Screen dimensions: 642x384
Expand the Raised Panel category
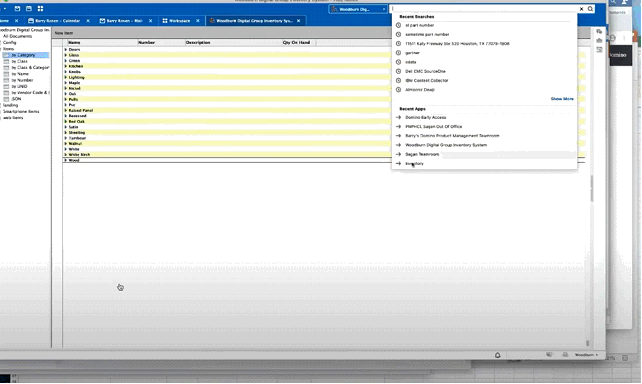point(66,110)
